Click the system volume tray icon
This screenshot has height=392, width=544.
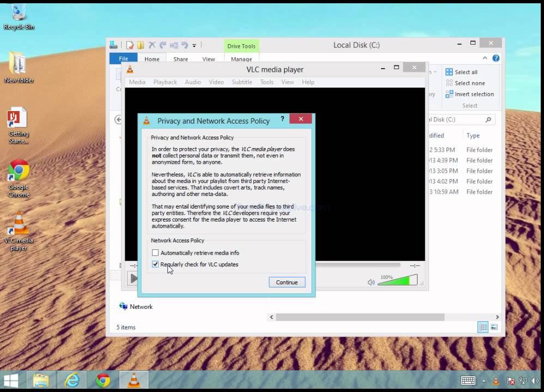[535, 381]
